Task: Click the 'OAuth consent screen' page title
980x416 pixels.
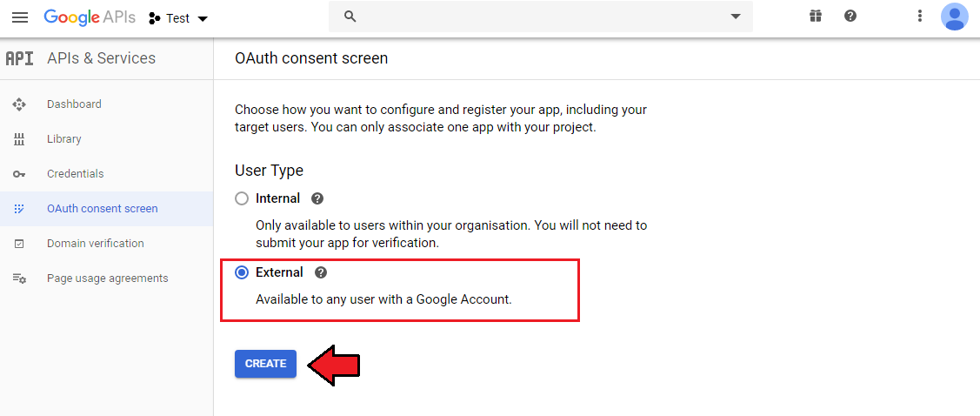Action: 311,59
